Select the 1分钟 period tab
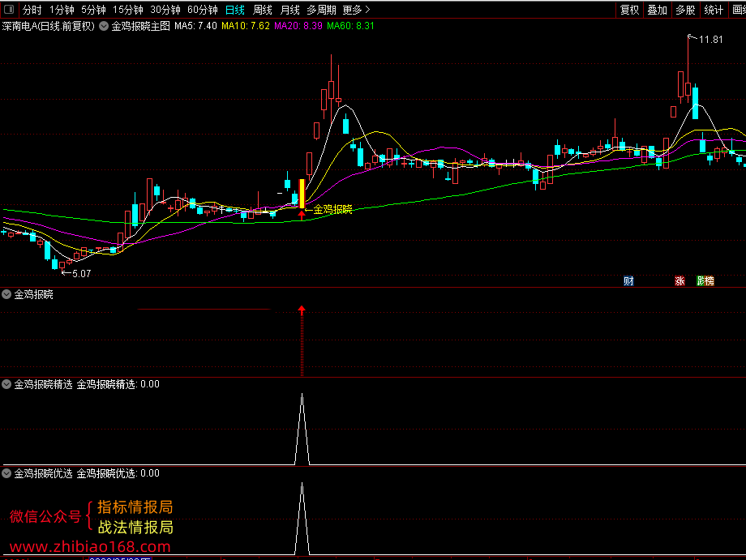746x560 pixels. pyautogui.click(x=62, y=10)
